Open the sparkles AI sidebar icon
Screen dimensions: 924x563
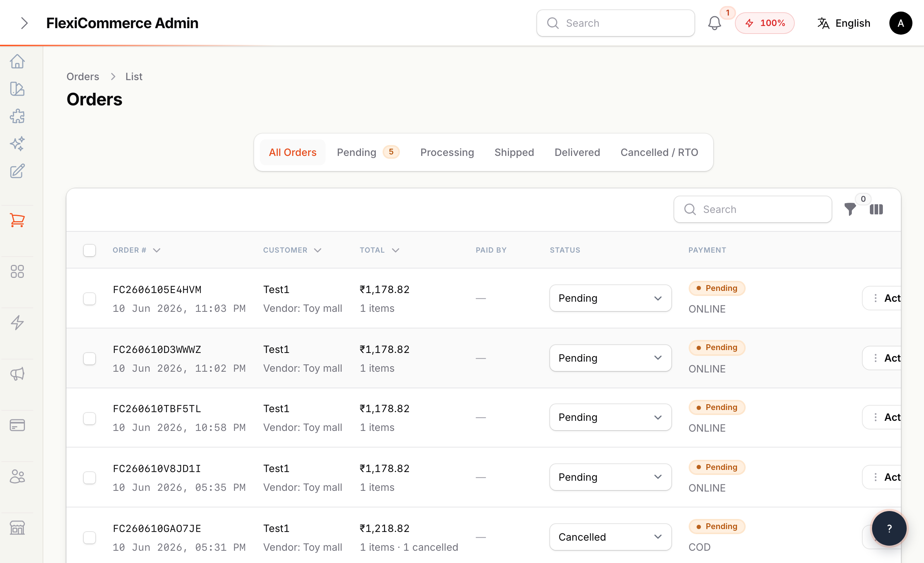[x=17, y=144]
